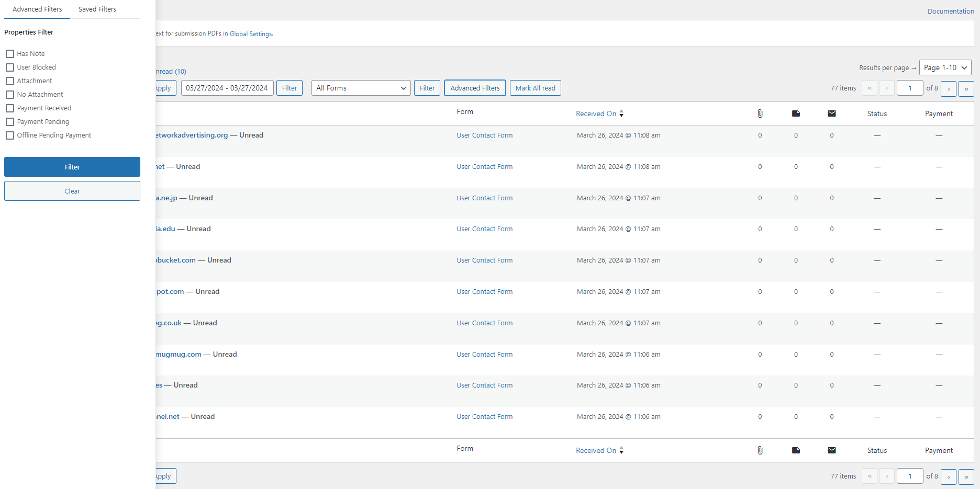The height and width of the screenshot is (489, 980).
Task: Check the Has Note checkbox
Action: click(x=10, y=54)
